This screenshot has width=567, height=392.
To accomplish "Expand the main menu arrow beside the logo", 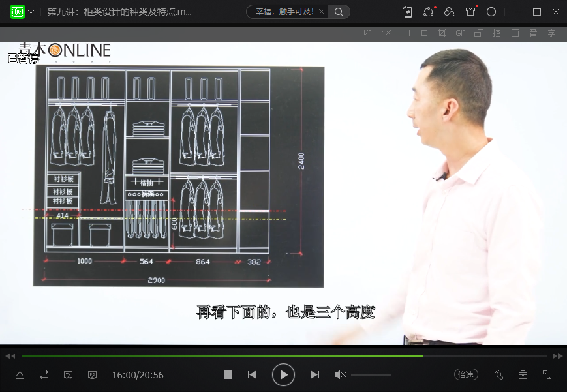I will pyautogui.click(x=31, y=12).
